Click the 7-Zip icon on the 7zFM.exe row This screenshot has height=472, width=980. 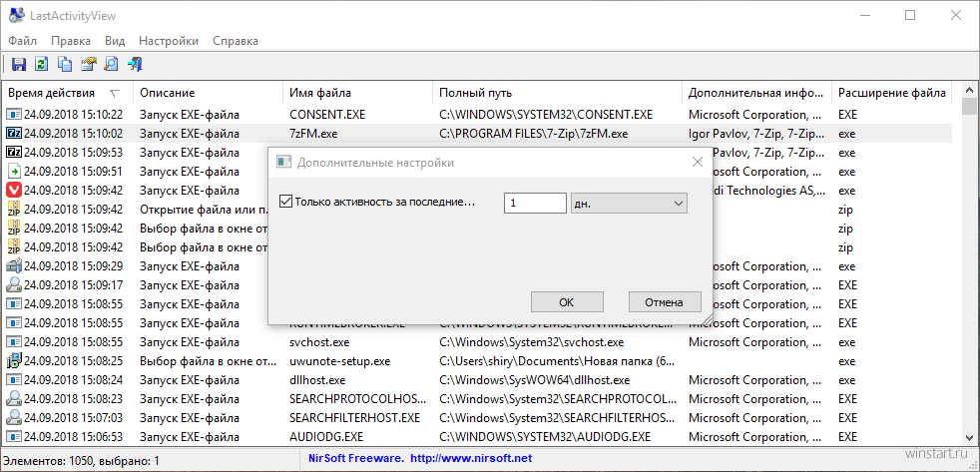click(x=14, y=134)
